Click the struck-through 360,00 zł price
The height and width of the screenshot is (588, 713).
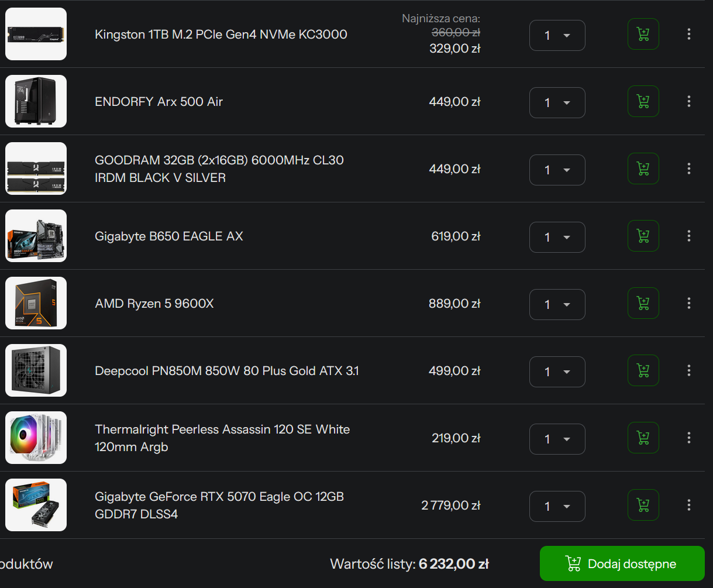tap(456, 33)
